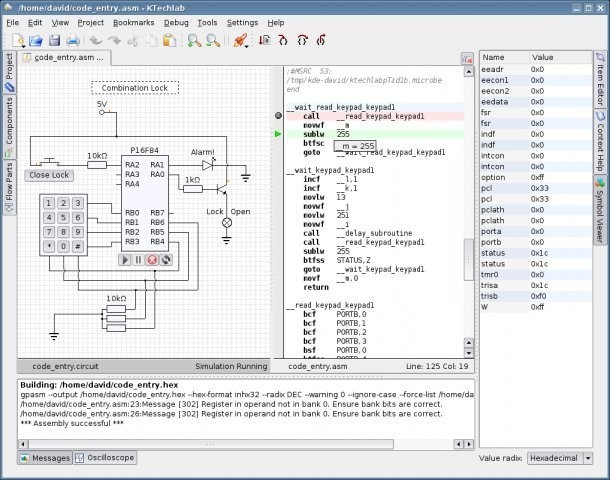The height and width of the screenshot is (480, 610).
Task: Click the rocket Program icon in toolbar
Action: click(239, 41)
